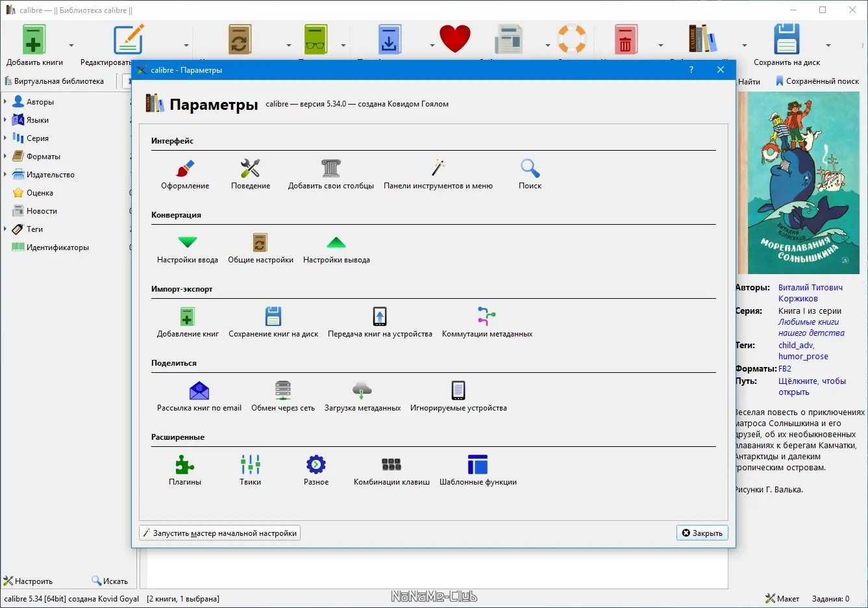Click the convert books toolbar icon
The width and height of the screenshot is (868, 608).
(240, 39)
